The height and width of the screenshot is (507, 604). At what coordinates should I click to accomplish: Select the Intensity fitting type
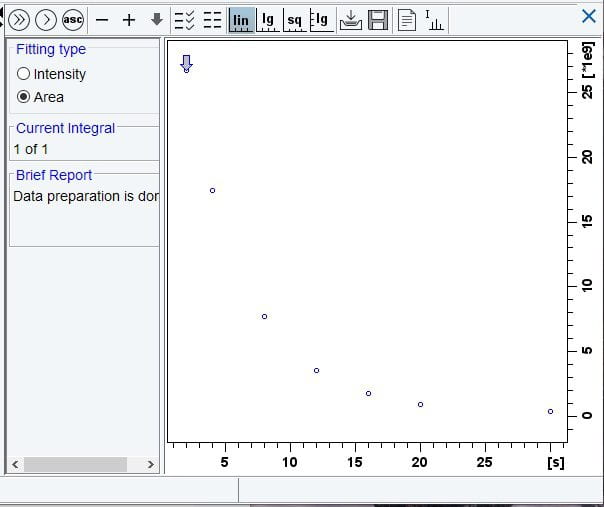(24, 74)
